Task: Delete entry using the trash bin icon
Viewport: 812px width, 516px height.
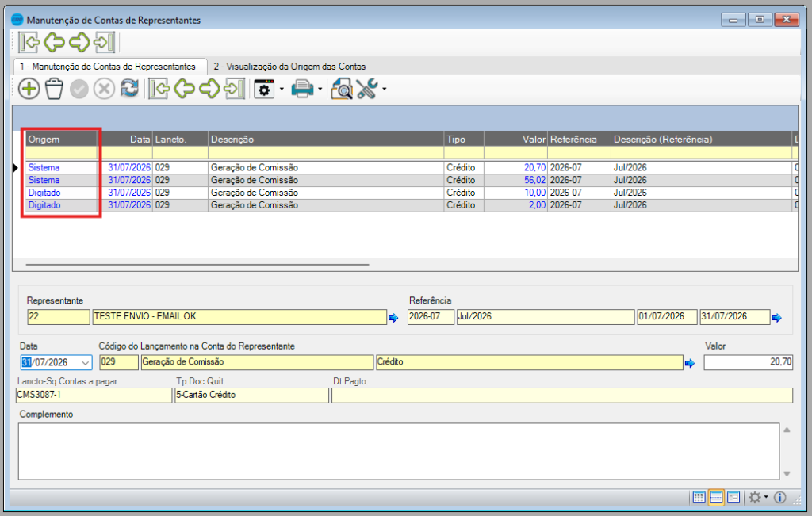Action: pyautogui.click(x=54, y=89)
